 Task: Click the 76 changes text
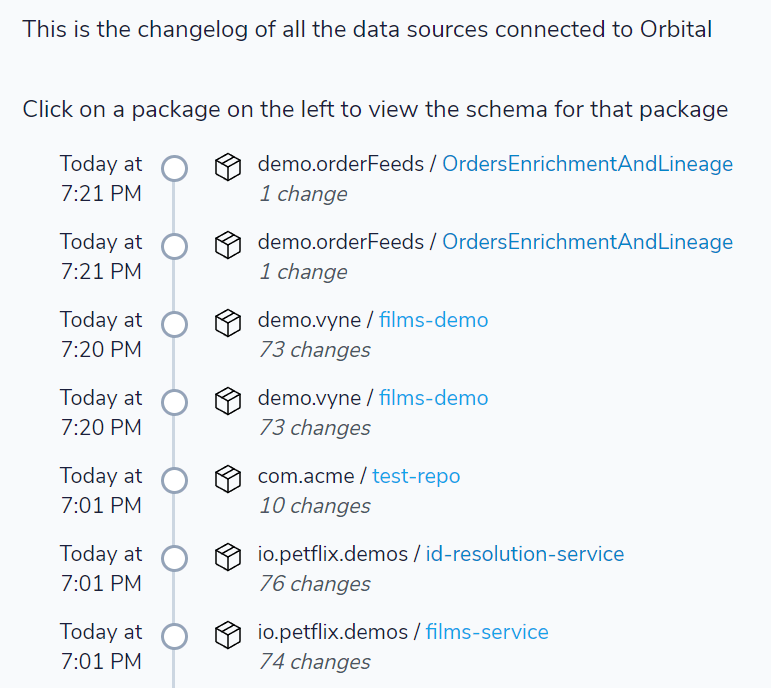(x=315, y=584)
